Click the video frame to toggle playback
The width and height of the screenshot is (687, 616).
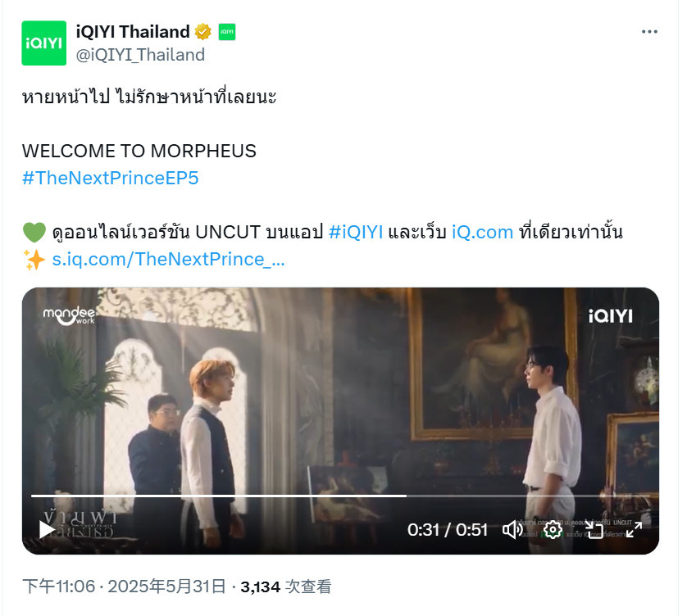(340, 394)
